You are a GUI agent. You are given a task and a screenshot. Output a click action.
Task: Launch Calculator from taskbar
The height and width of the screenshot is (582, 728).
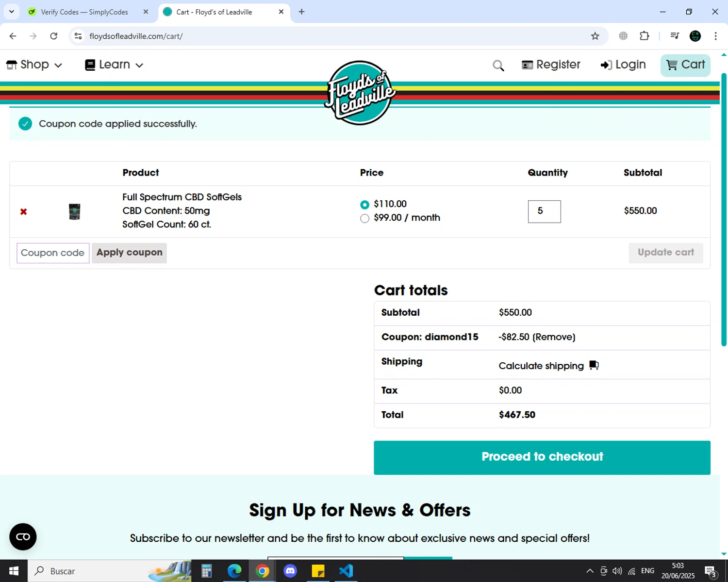coord(207,571)
